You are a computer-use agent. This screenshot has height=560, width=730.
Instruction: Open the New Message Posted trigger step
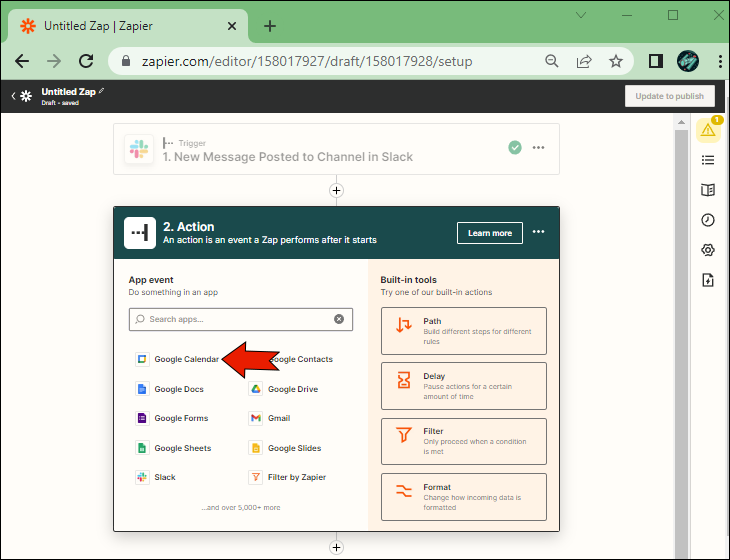pos(336,149)
